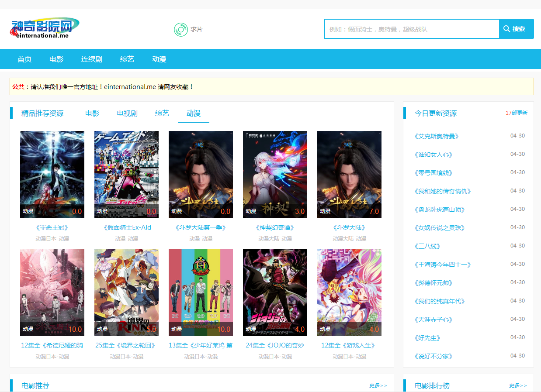Screen dimensions: 541x392
Task: Open 《艾克斯奥特曼》 in today's updates
Action: coord(437,136)
